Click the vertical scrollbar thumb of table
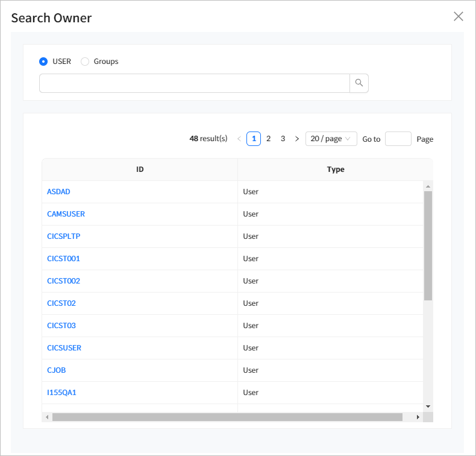Viewport: 476px width, 456px height. [x=428, y=245]
